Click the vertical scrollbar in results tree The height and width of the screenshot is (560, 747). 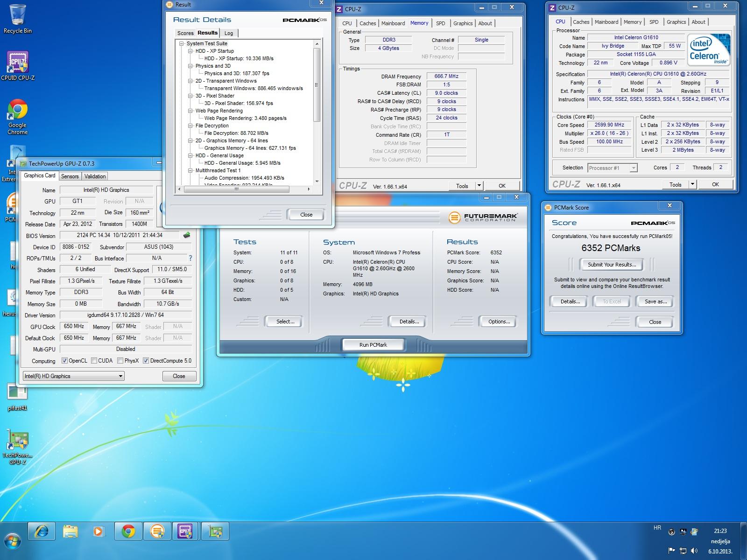coord(317,85)
